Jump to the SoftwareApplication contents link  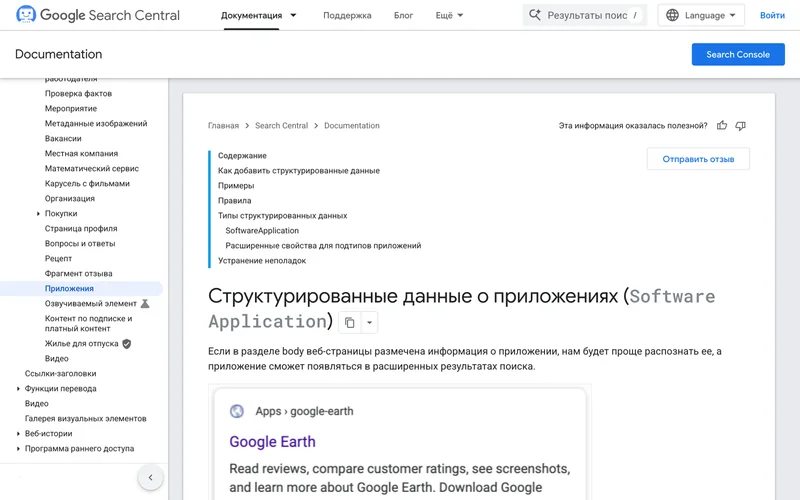pyautogui.click(x=262, y=231)
